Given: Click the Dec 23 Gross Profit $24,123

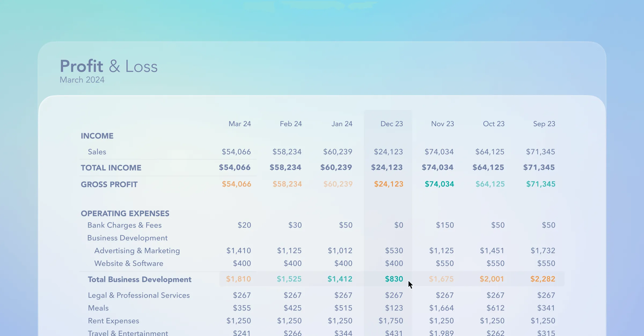Looking at the screenshot, I should tap(389, 184).
